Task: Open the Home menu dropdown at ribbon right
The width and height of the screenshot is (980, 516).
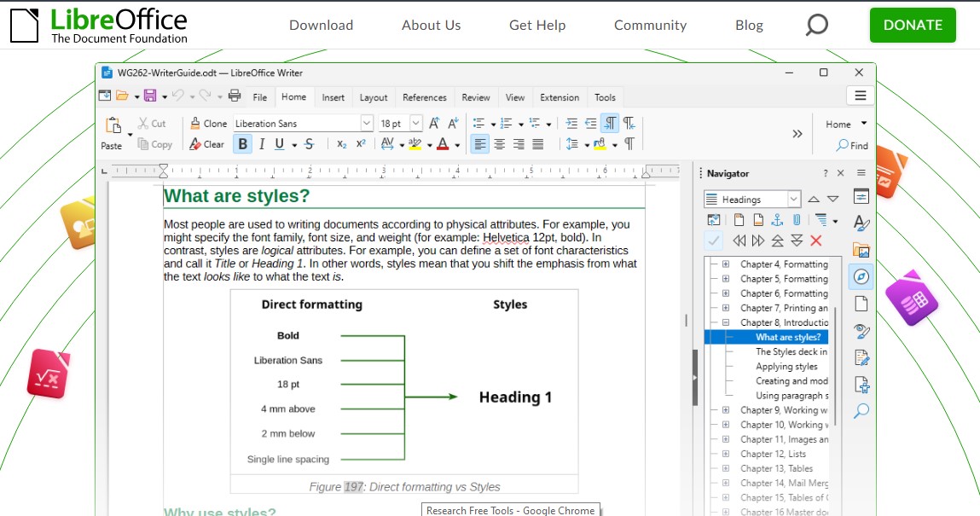Action: 864,124
